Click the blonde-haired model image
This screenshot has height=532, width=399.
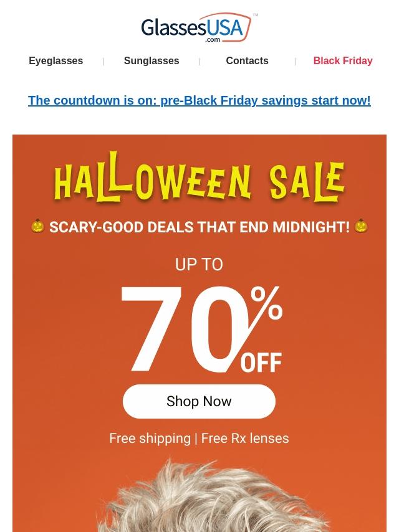coord(199,498)
